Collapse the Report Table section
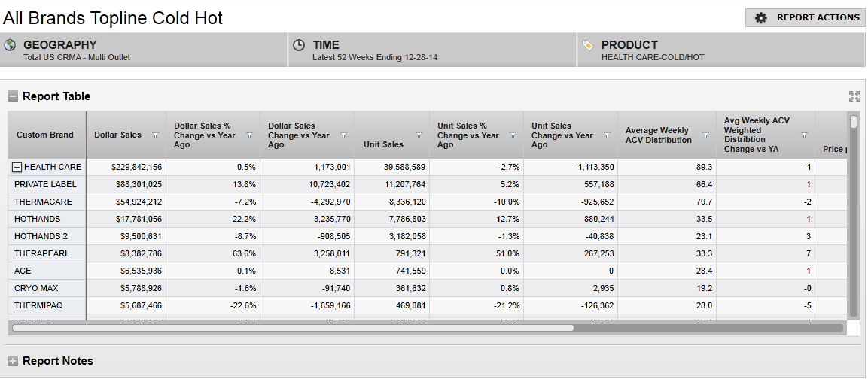 point(13,96)
